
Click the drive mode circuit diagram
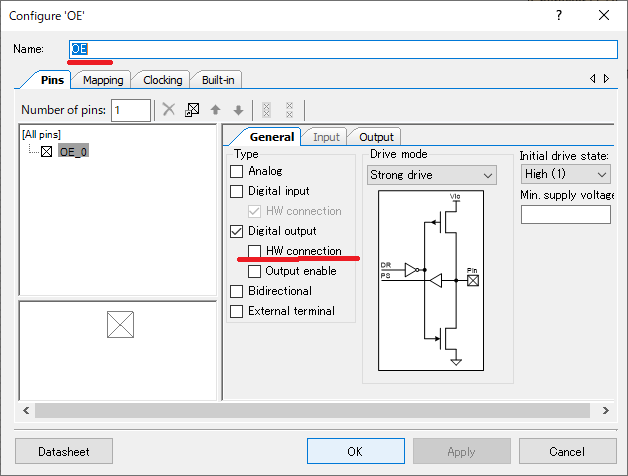point(431,280)
